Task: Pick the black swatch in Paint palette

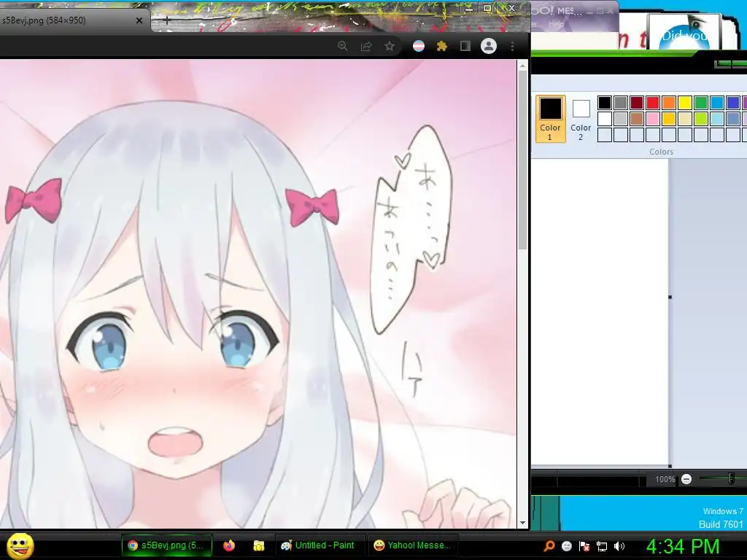Action: click(605, 102)
